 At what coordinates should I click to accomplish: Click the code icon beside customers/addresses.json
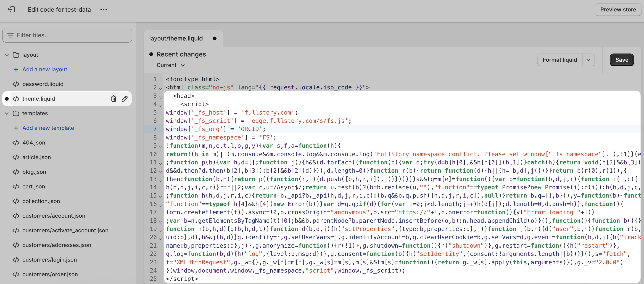tap(16, 245)
